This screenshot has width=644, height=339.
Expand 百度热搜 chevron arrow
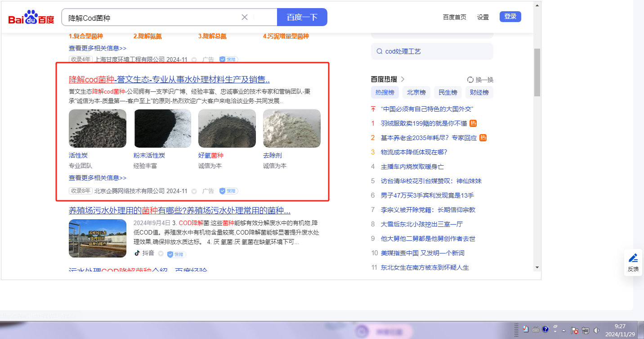(x=402, y=79)
